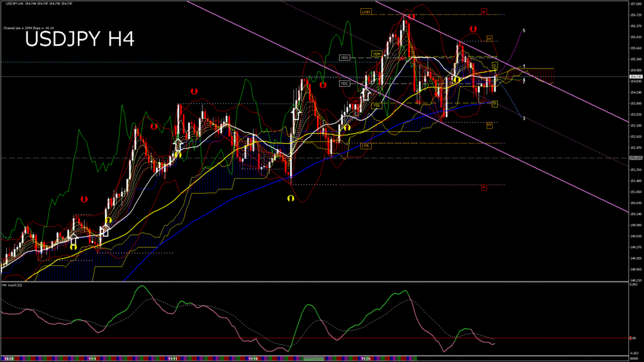Image resolution: width=644 pixels, height=362 pixels.
Task: Select the YDO level label
Action: 344,58
